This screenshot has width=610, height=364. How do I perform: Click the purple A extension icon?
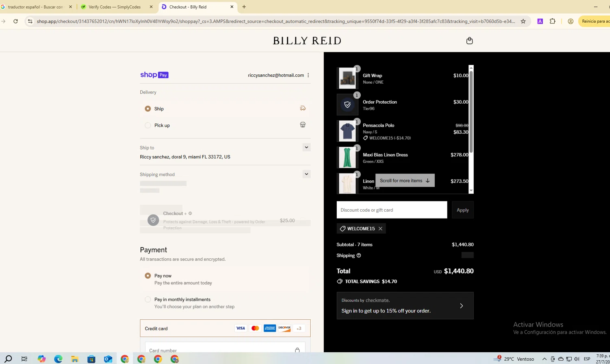click(x=540, y=21)
